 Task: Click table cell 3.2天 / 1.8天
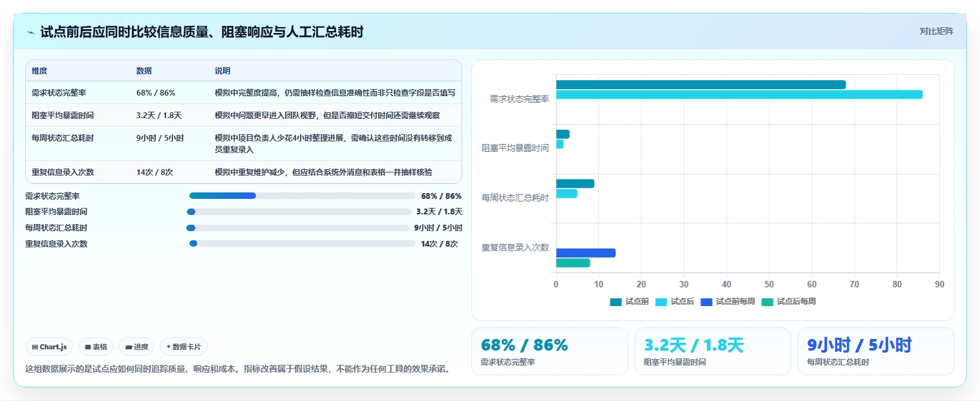tap(159, 116)
